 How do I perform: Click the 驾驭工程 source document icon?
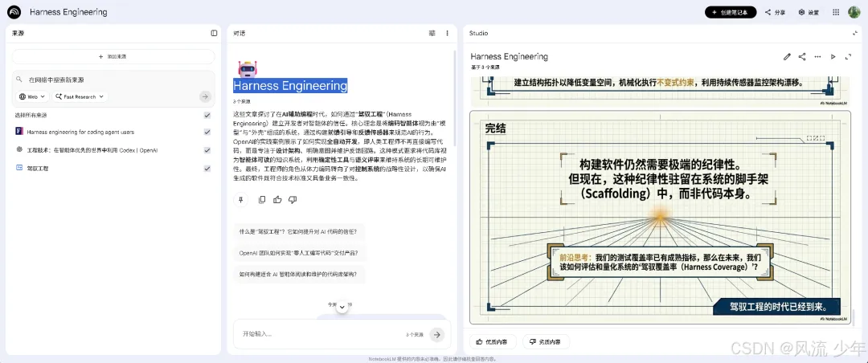(18, 168)
